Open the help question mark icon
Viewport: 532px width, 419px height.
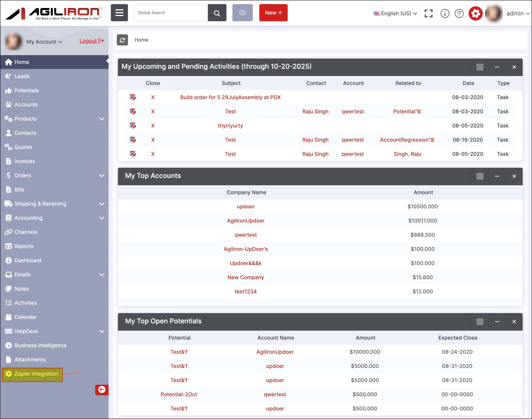click(x=459, y=13)
